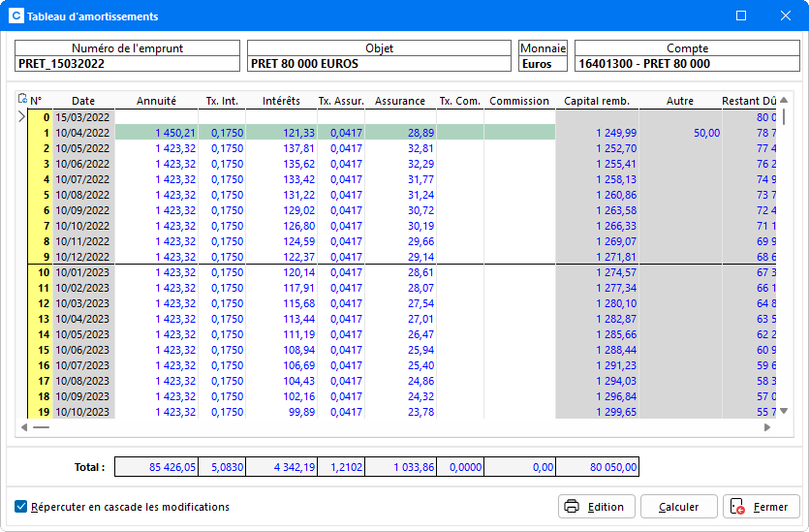Click the Compte field 16401300
Screen dimensions: 809x532
[x=687, y=64]
